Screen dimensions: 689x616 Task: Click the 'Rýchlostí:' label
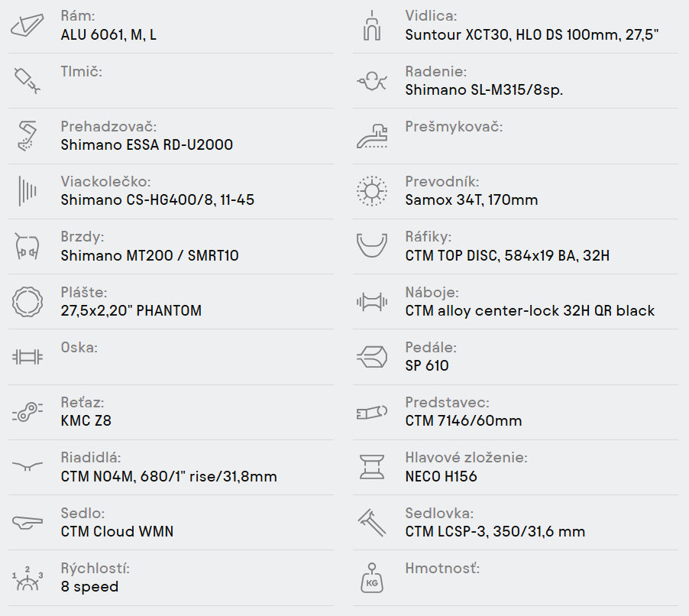[x=95, y=569]
